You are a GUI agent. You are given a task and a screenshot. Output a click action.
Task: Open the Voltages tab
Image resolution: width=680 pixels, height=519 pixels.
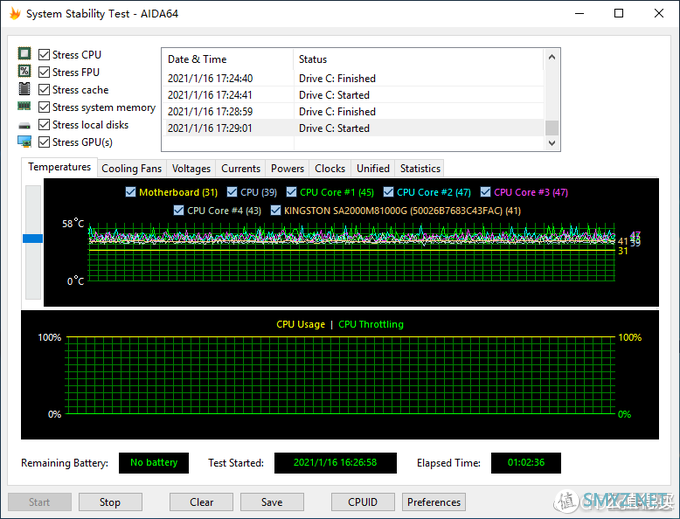click(191, 168)
